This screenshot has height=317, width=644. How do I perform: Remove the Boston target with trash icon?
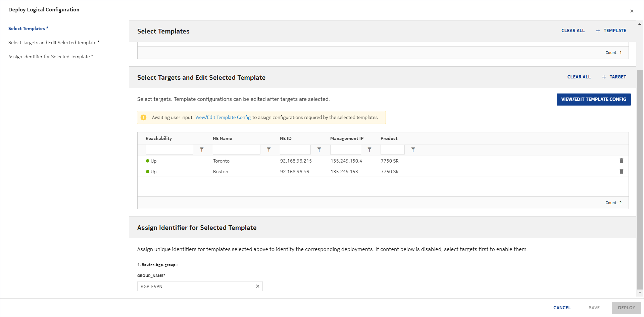[x=621, y=172]
